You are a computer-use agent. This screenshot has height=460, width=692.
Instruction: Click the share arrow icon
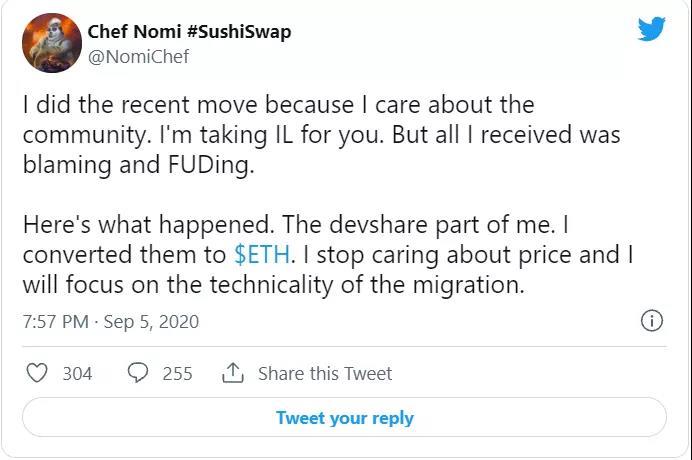click(233, 373)
